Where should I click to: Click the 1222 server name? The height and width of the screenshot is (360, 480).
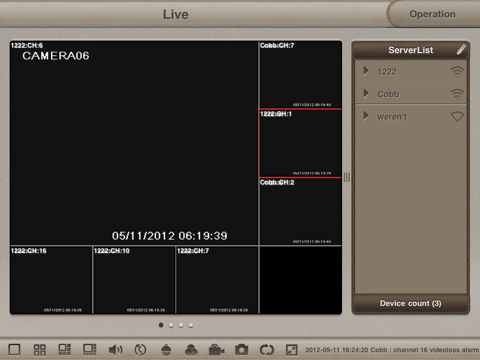click(387, 72)
